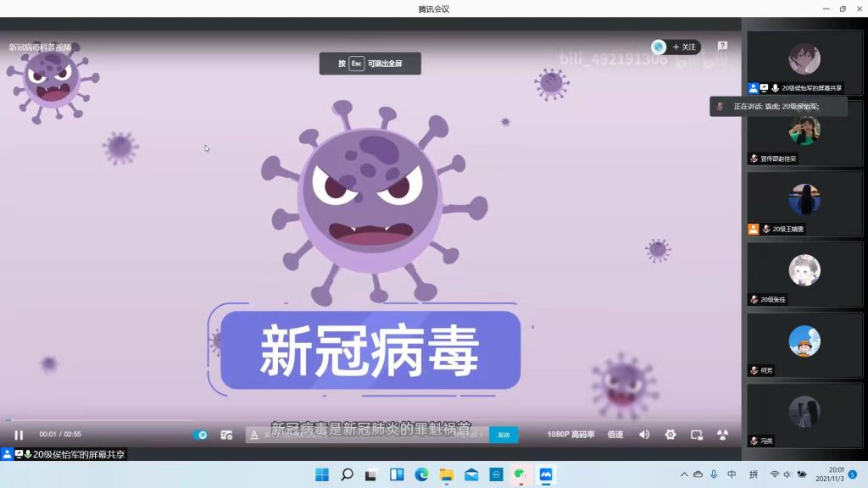The width and height of the screenshot is (868, 488).
Task: Mute the video with the volume icon
Action: click(x=644, y=435)
